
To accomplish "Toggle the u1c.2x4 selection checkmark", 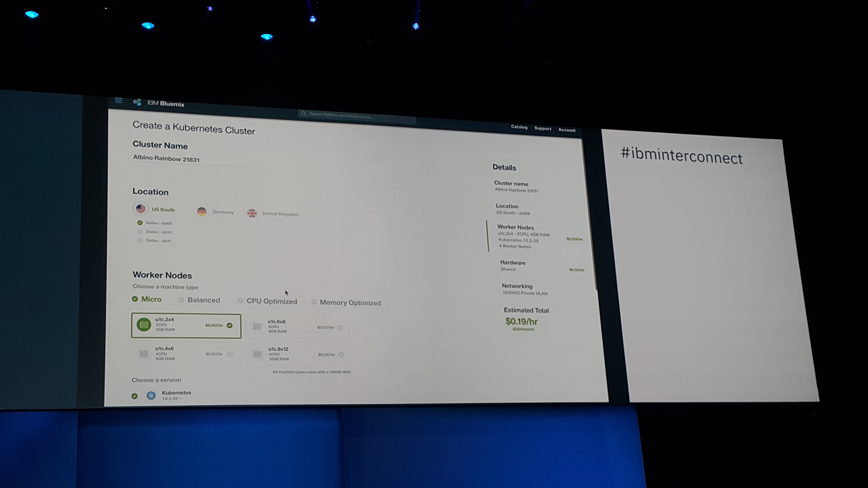I will point(229,325).
